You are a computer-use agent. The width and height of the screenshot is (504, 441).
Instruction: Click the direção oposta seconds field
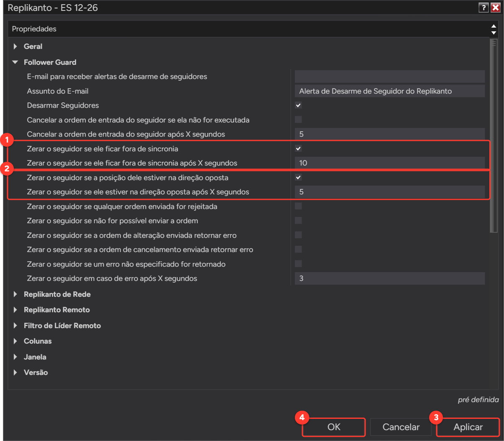click(x=390, y=192)
